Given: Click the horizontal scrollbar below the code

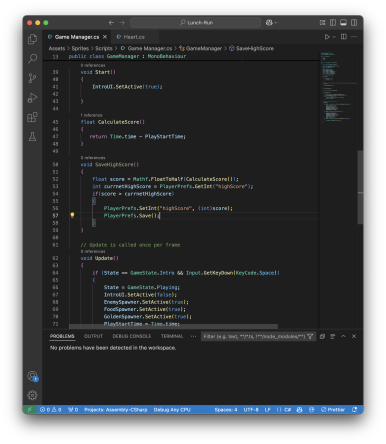Looking at the screenshot, I should [173, 326].
